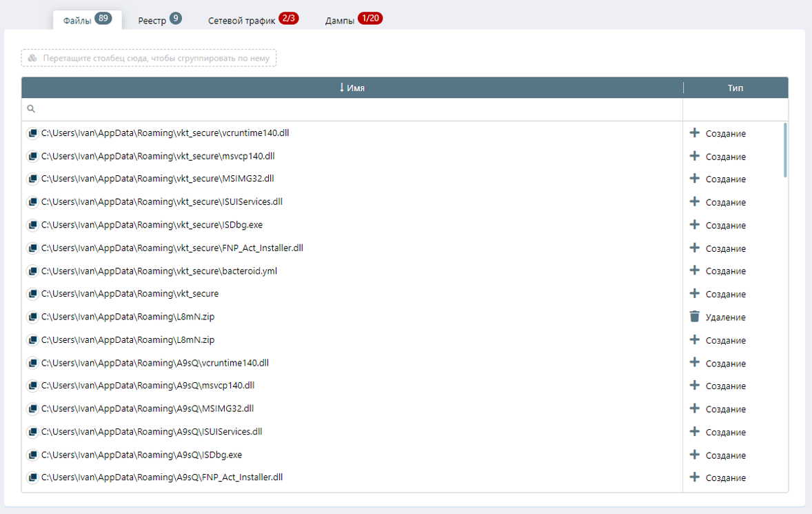
Task: Click the search magnifier icon in the filter row
Action: tap(31, 109)
